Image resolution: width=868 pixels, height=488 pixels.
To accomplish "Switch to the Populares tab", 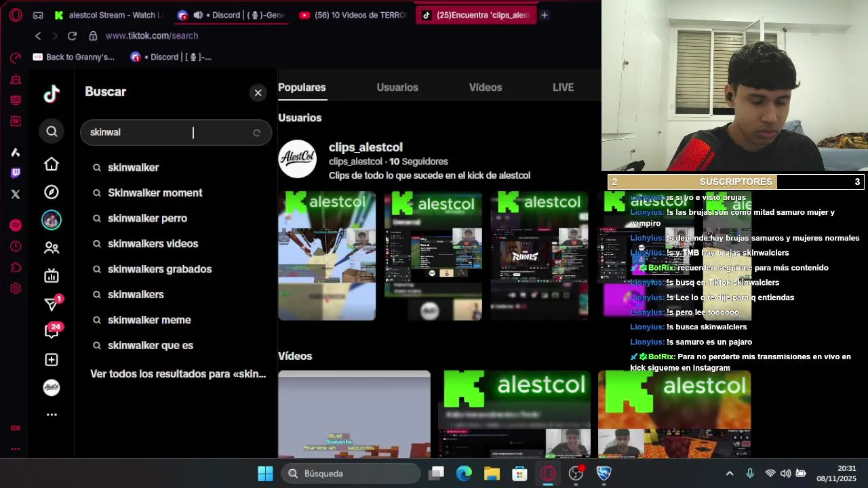I will pyautogui.click(x=302, y=87).
